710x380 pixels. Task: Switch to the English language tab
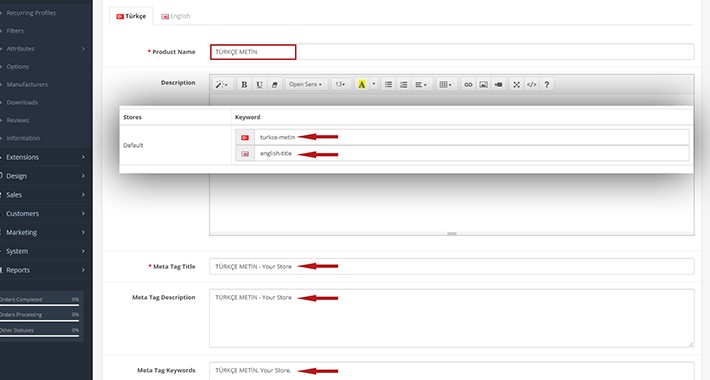(x=176, y=16)
